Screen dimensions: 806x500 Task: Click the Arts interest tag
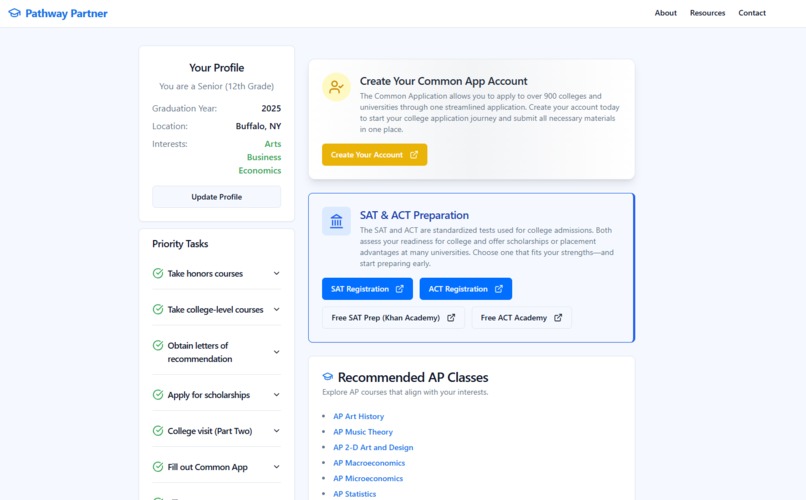(272, 144)
